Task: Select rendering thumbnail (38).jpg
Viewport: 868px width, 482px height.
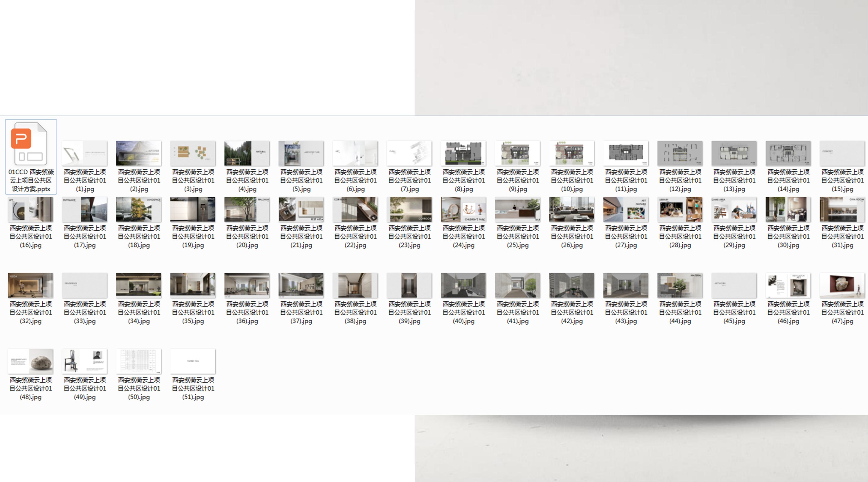Action: [355, 285]
